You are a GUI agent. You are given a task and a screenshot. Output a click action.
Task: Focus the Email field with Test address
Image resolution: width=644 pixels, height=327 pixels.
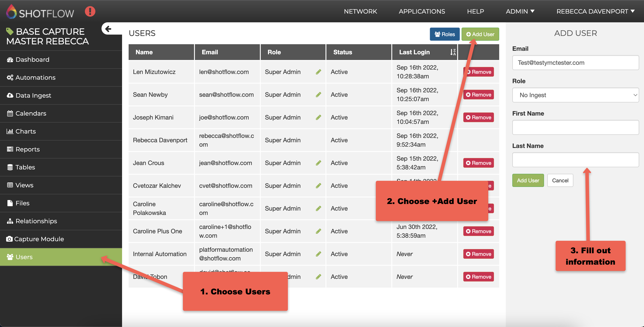575,63
